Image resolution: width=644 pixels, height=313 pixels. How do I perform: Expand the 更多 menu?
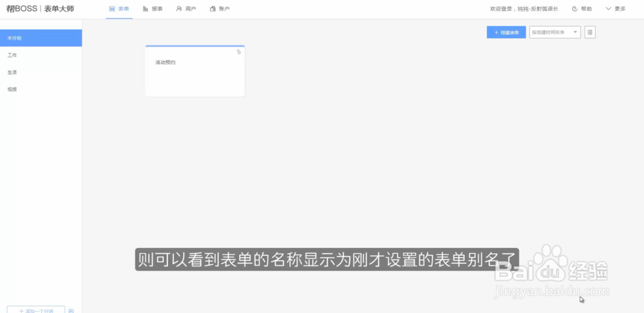coord(616,8)
